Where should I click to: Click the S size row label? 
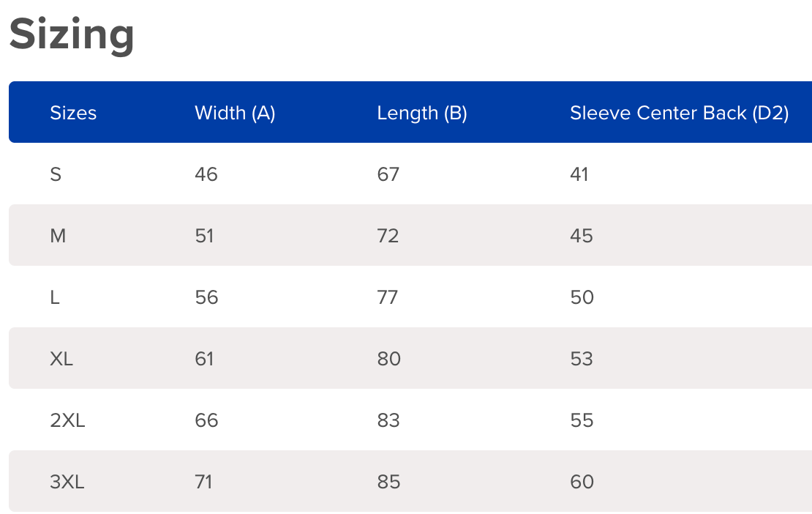(56, 174)
